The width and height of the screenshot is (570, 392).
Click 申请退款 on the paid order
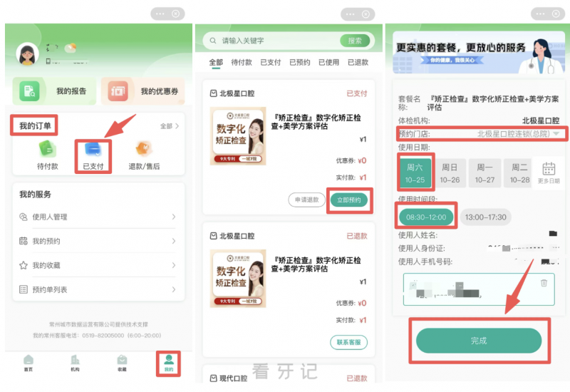pos(307,200)
